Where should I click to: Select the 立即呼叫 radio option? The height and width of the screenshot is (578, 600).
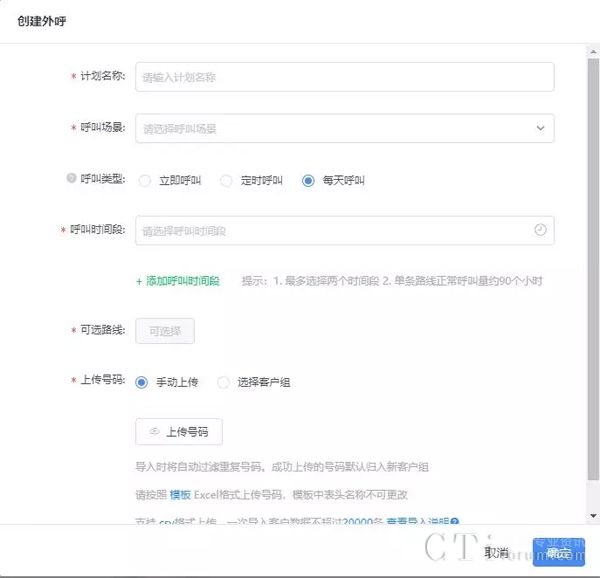pos(145,181)
